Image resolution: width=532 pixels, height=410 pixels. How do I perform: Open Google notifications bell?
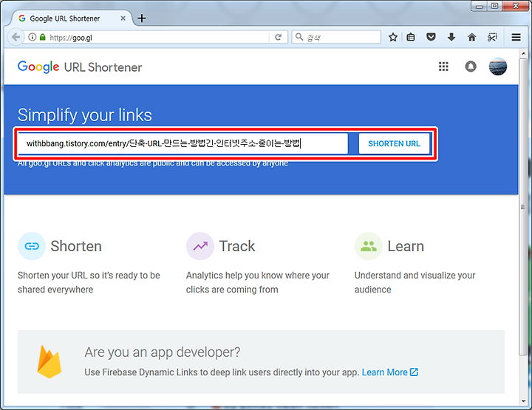(x=471, y=66)
